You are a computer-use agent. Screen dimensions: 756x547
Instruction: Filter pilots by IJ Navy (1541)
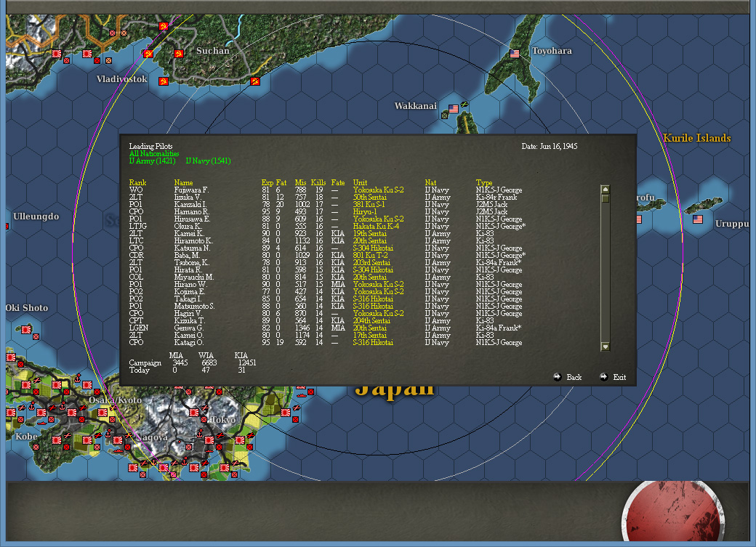[209, 161]
